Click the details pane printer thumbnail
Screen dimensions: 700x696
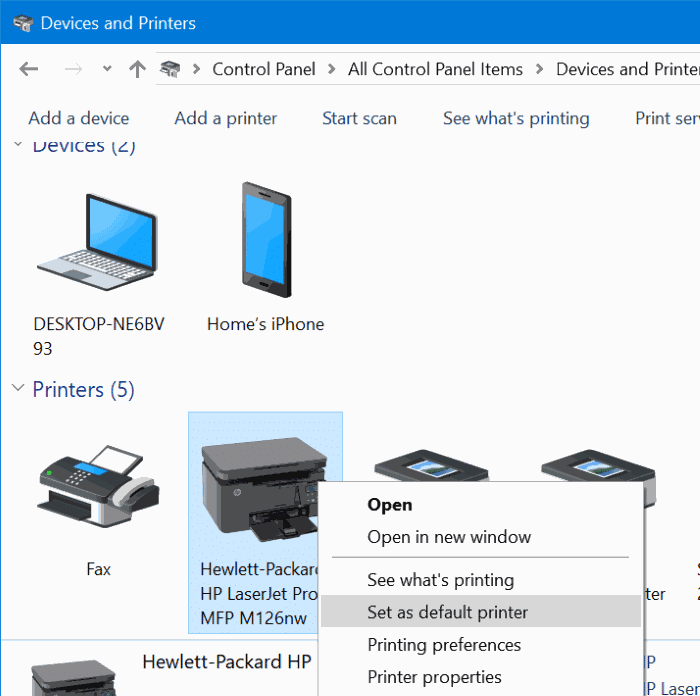(73, 678)
